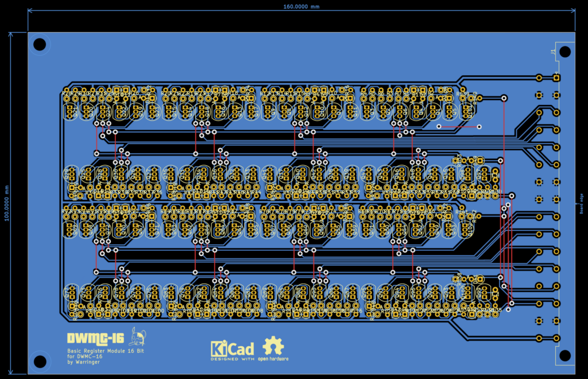Click the open hardware gear logo
Screen dimensions: 588x379
pyautogui.click(x=273, y=346)
